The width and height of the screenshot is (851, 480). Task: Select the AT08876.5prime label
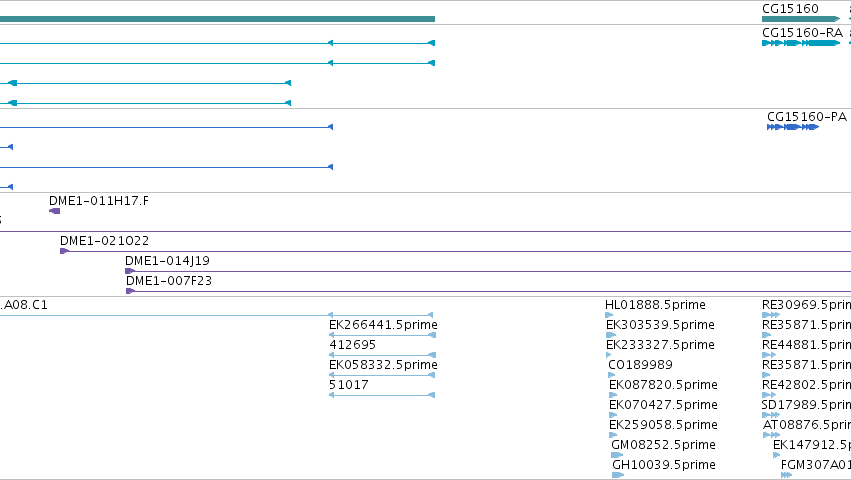[x=807, y=425]
